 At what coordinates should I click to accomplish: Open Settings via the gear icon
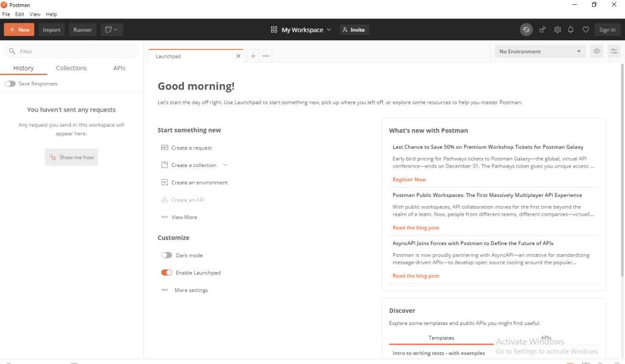557,29
